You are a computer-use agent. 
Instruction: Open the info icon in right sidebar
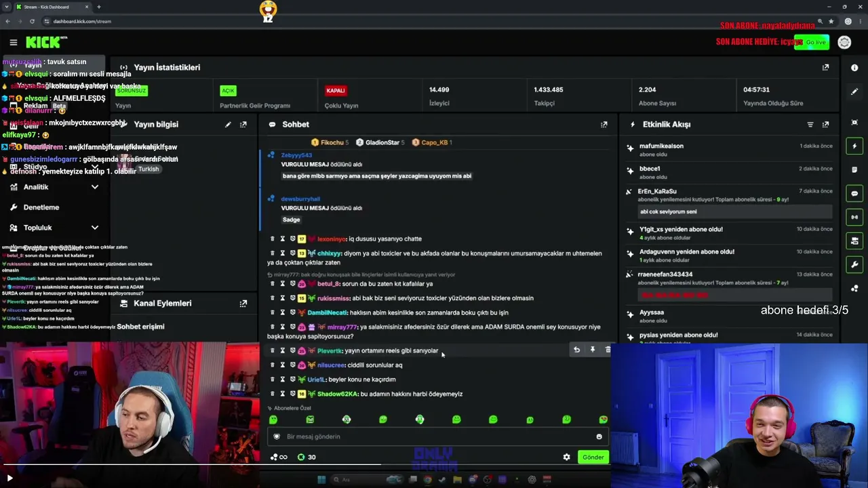coord(854,68)
